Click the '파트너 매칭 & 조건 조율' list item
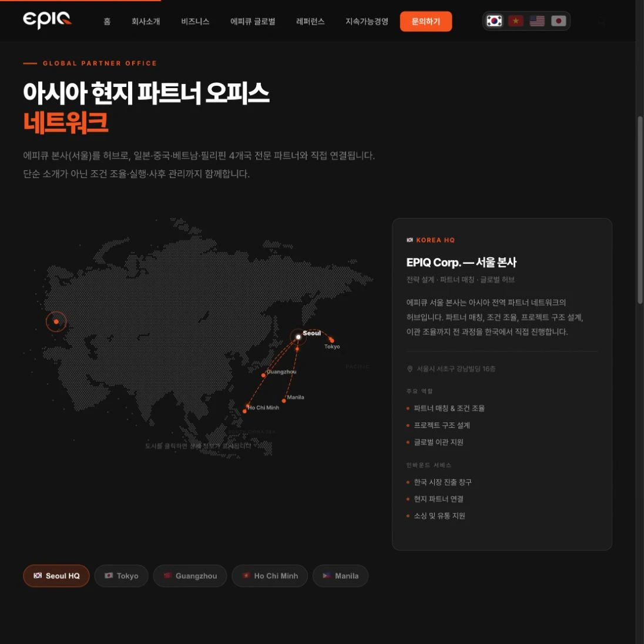 tap(450, 408)
